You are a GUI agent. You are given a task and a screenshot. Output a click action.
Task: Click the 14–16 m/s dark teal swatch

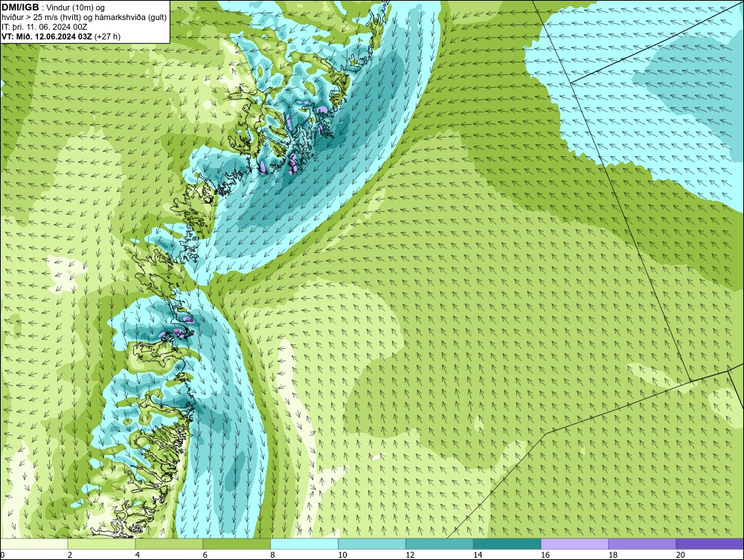[x=507, y=544]
